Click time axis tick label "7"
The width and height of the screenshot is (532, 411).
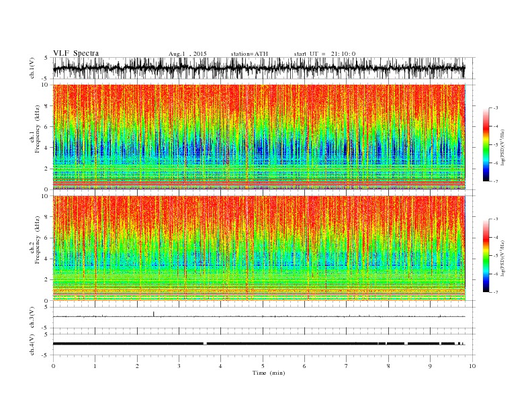[347, 366]
